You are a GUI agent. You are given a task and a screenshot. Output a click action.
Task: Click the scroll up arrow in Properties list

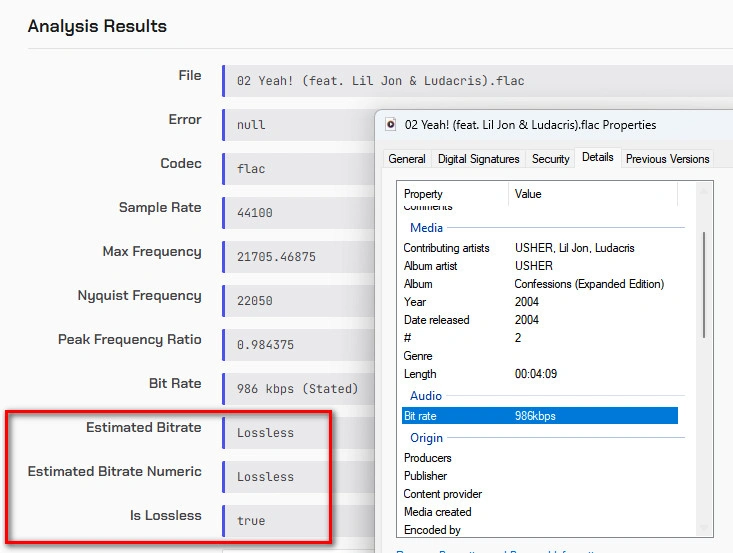(704, 191)
